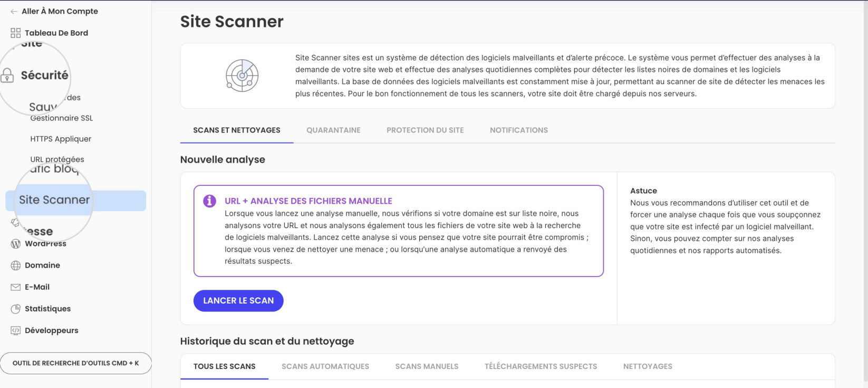868x388 pixels.
Task: Click the Nouvelle analyse heading
Action: click(x=223, y=159)
